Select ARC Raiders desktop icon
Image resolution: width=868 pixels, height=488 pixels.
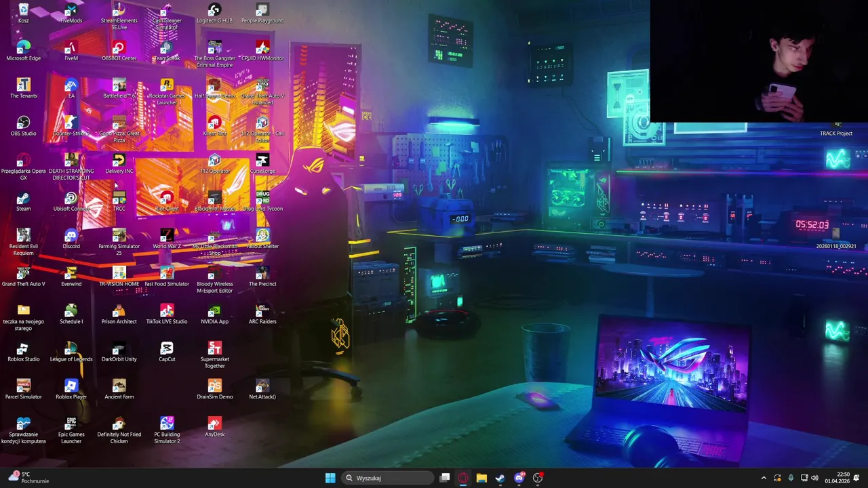pos(262,314)
